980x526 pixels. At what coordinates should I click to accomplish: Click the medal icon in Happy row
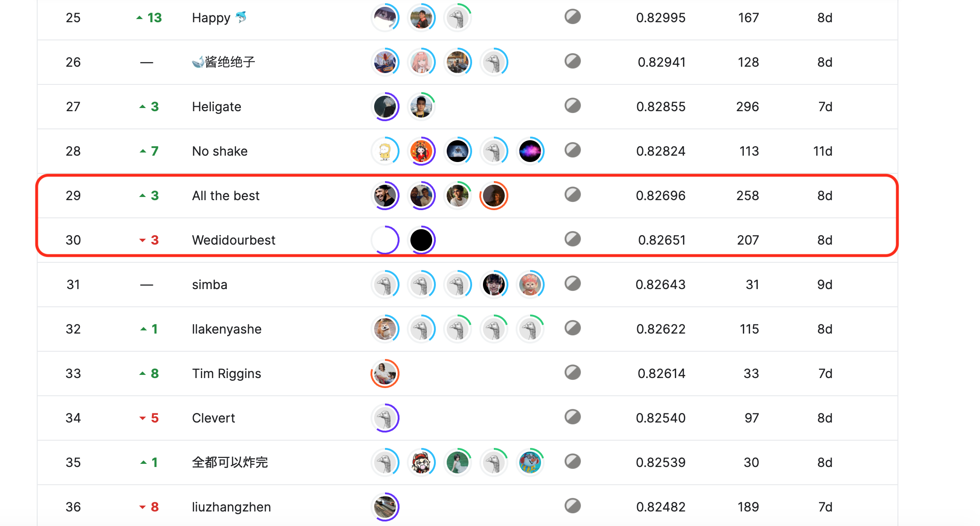click(572, 17)
